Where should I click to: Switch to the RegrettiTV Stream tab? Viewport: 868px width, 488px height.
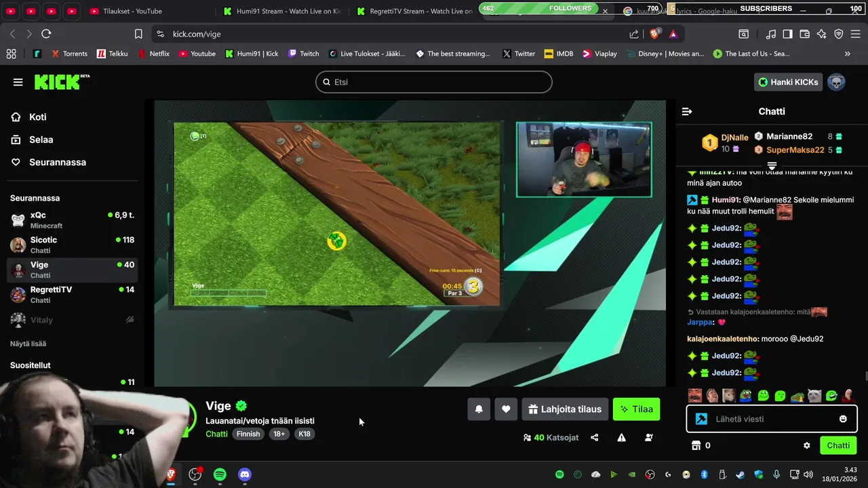click(415, 11)
